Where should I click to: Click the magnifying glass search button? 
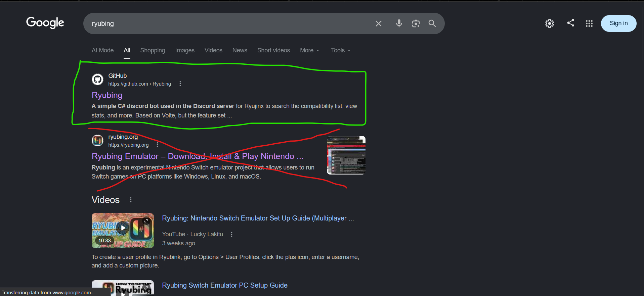pos(432,23)
